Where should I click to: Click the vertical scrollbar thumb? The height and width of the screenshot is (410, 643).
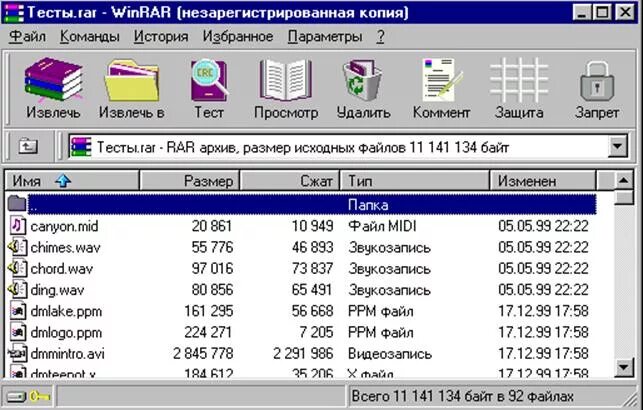point(625,197)
